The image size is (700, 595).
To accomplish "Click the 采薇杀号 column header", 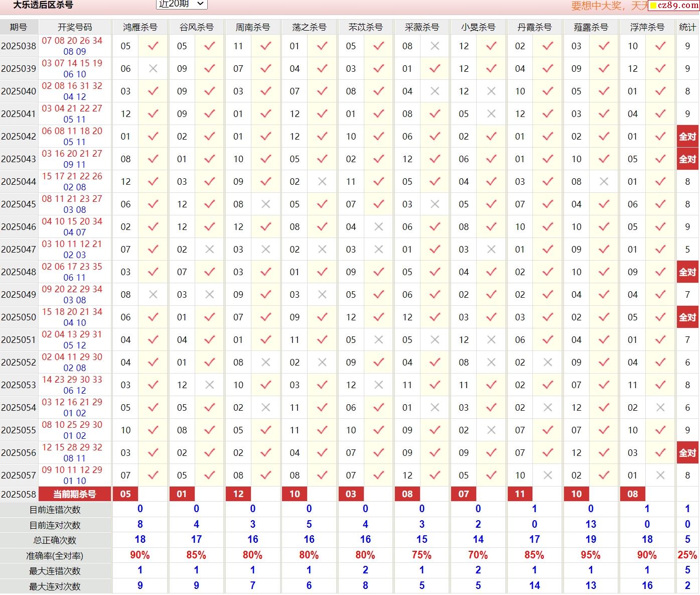I will [x=422, y=27].
